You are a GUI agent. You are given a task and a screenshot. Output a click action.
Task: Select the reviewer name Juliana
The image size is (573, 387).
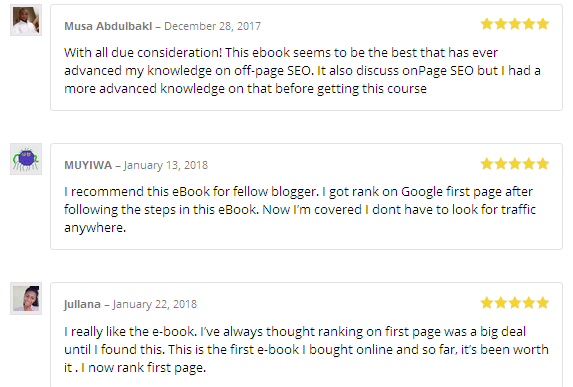(x=82, y=304)
